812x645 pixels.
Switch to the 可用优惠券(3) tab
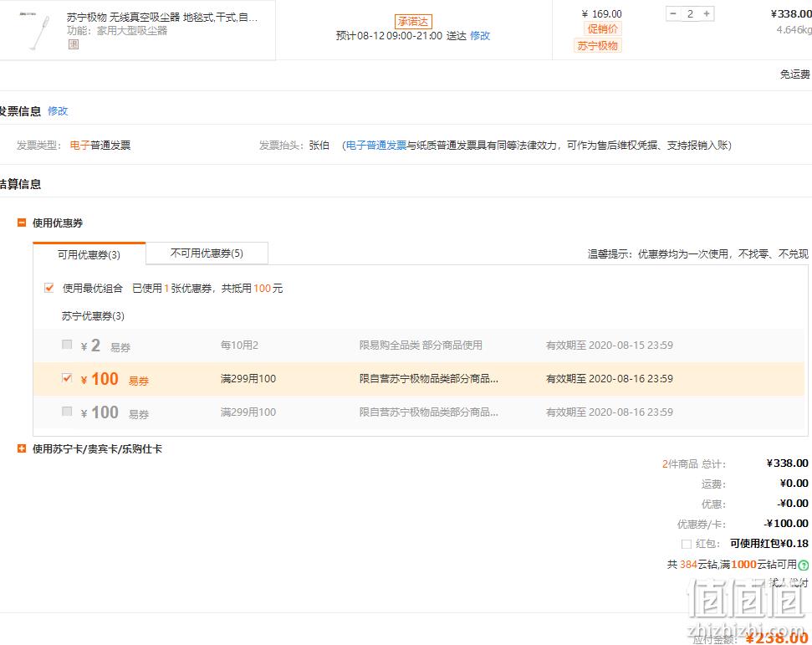[89, 253]
